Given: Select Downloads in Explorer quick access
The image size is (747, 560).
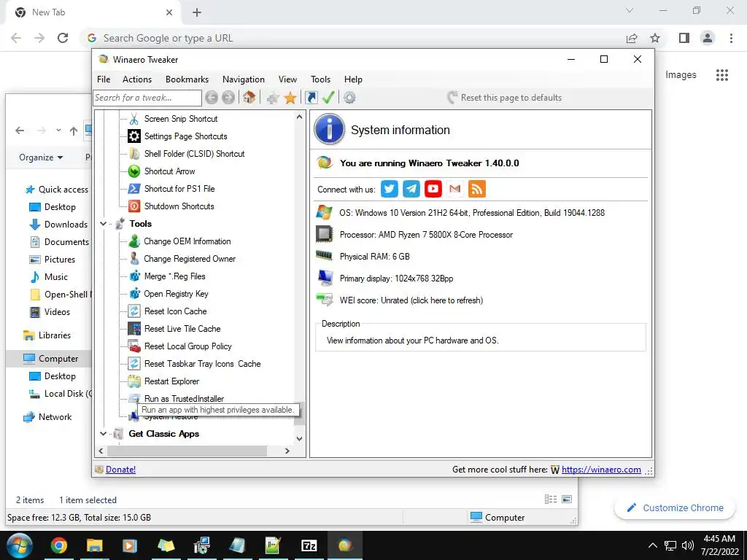Looking at the screenshot, I should [58, 225].
